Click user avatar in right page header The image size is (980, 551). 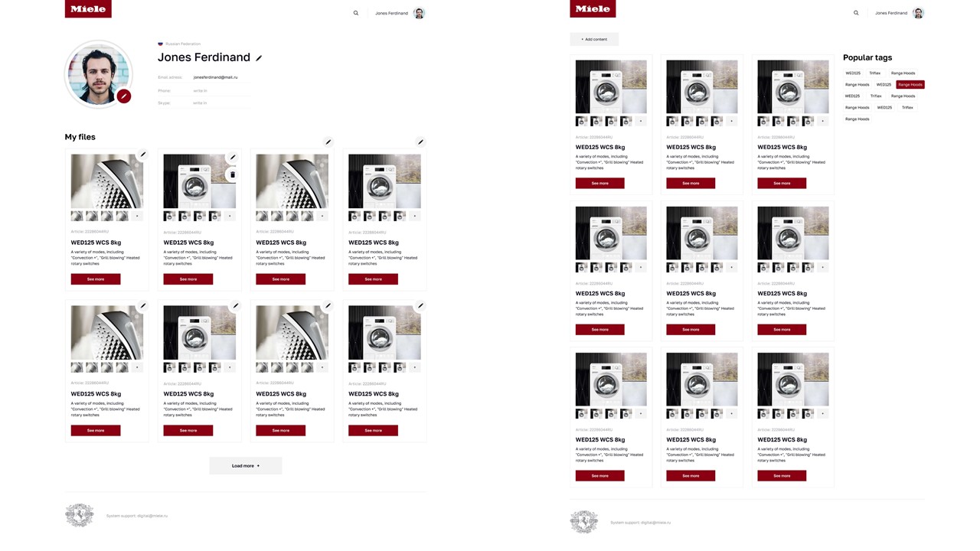918,13
